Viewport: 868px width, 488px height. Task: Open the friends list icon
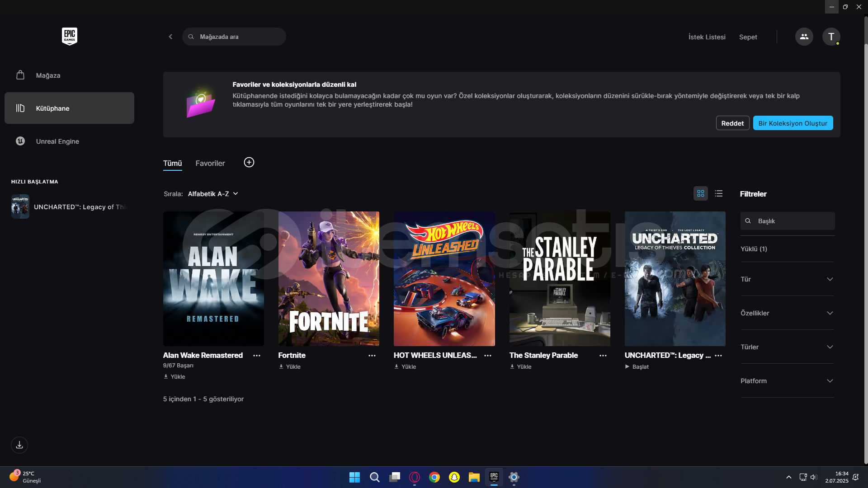click(804, 37)
